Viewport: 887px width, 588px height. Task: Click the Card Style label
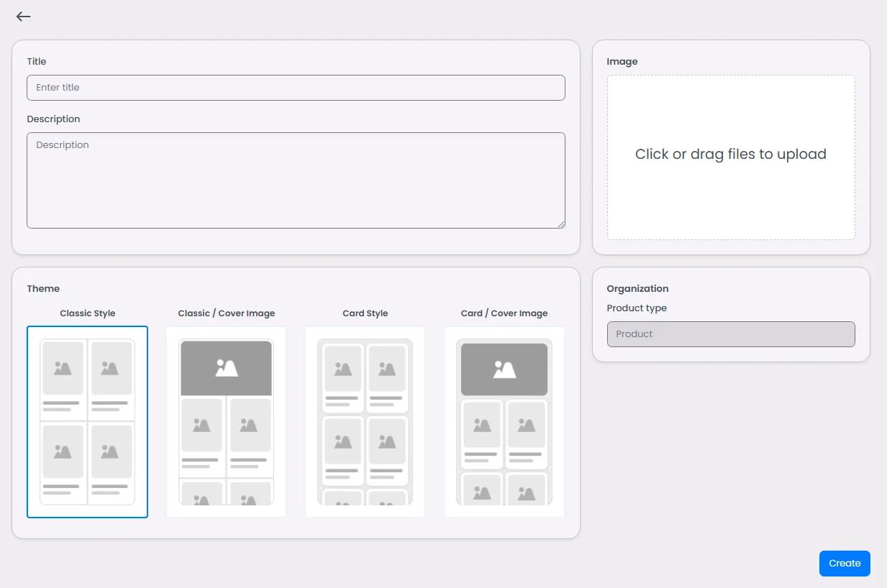click(x=365, y=313)
